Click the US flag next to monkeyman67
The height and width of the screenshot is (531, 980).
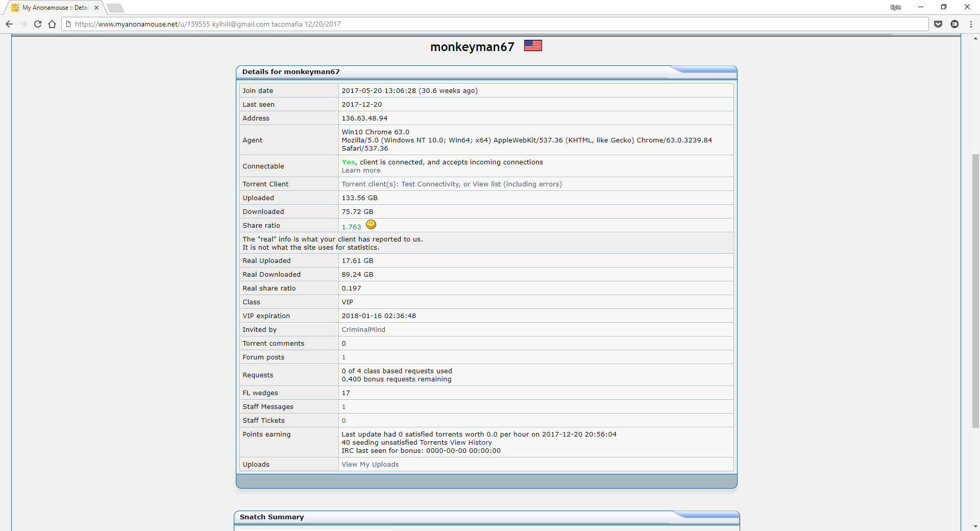pos(533,45)
